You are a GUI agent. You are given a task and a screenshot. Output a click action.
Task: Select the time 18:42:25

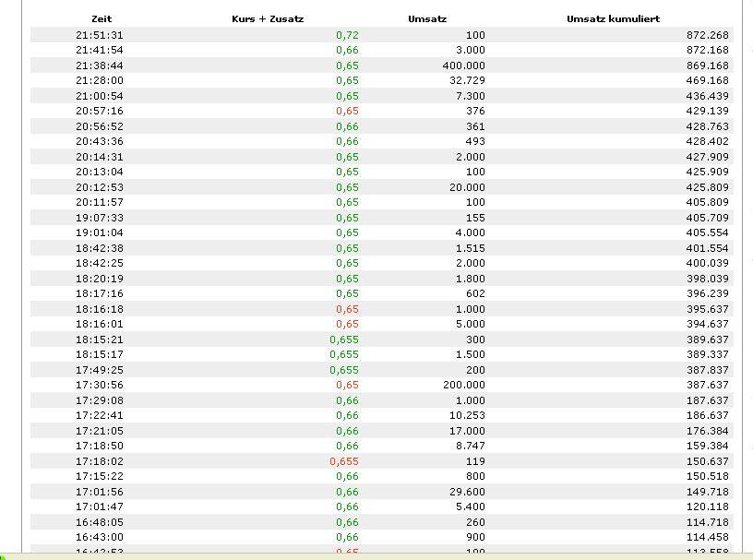(x=100, y=263)
